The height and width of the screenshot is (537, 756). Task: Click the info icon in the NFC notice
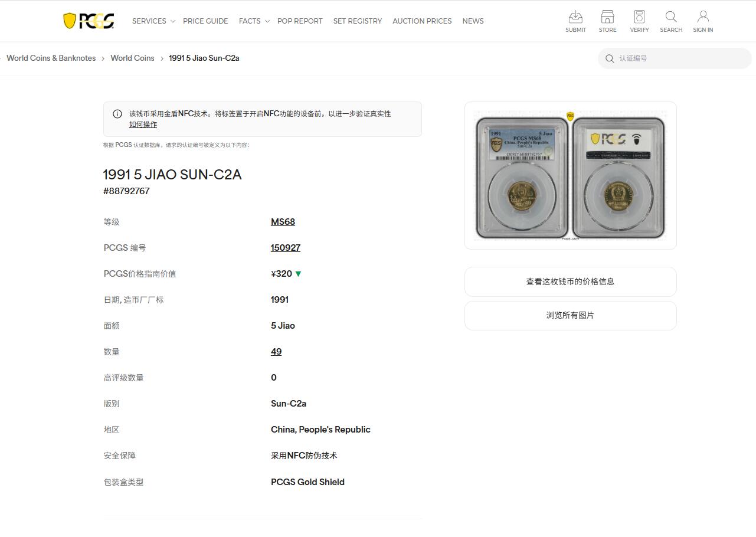tap(117, 113)
